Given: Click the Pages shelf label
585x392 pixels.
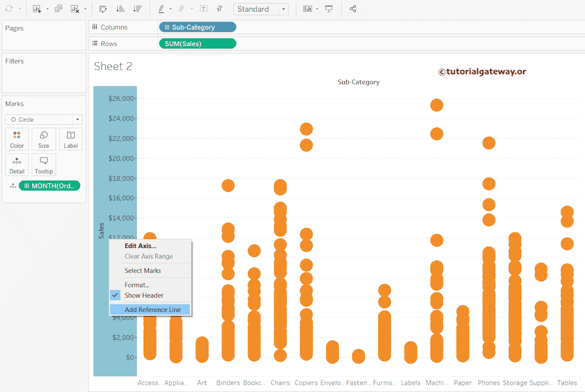Looking at the screenshot, I should (14, 29).
